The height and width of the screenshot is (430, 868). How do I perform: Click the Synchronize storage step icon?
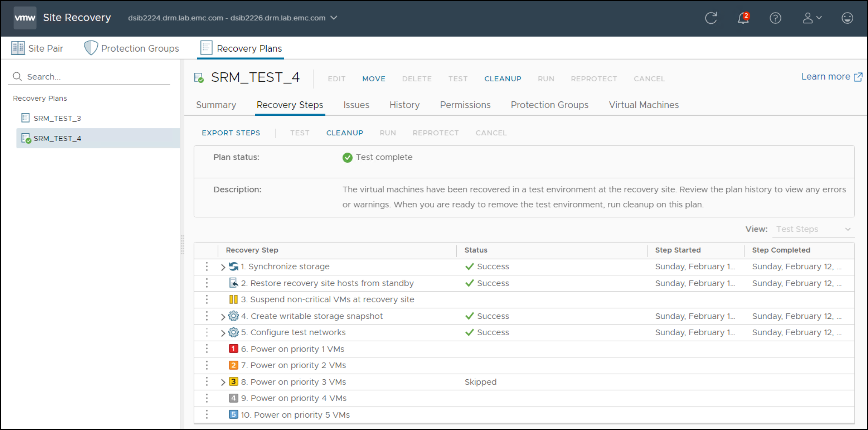[x=233, y=266]
